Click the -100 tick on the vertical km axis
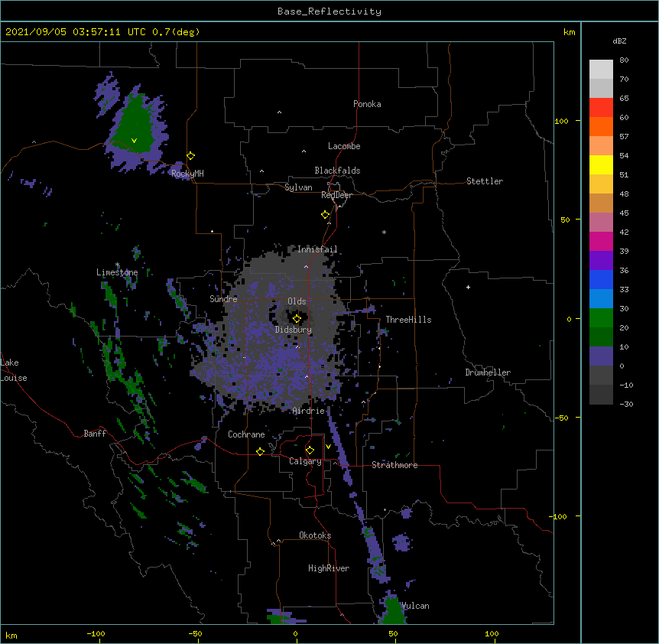 click(x=559, y=516)
